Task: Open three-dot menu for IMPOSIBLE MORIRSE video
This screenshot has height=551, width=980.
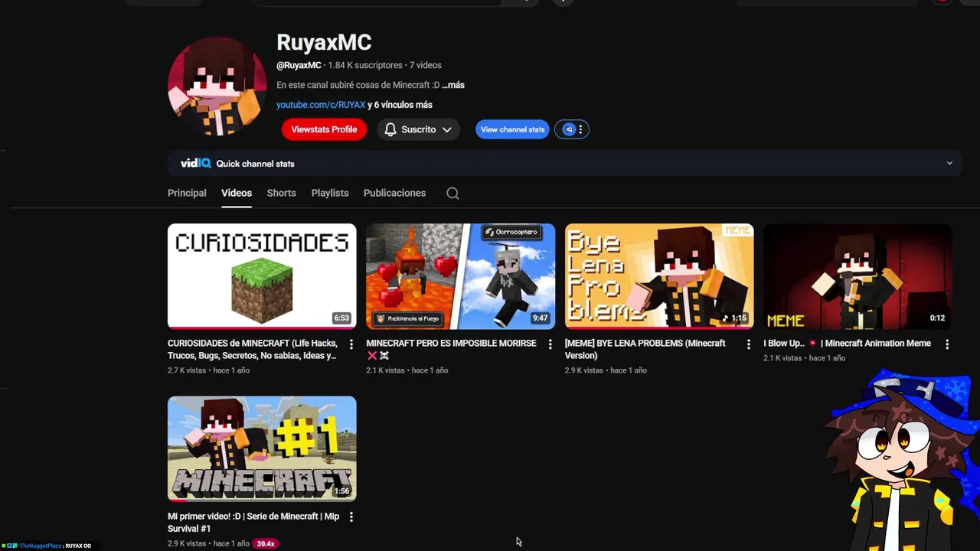Action: (550, 344)
